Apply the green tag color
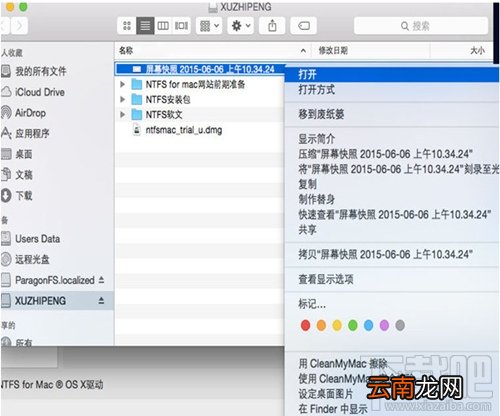 (353, 325)
